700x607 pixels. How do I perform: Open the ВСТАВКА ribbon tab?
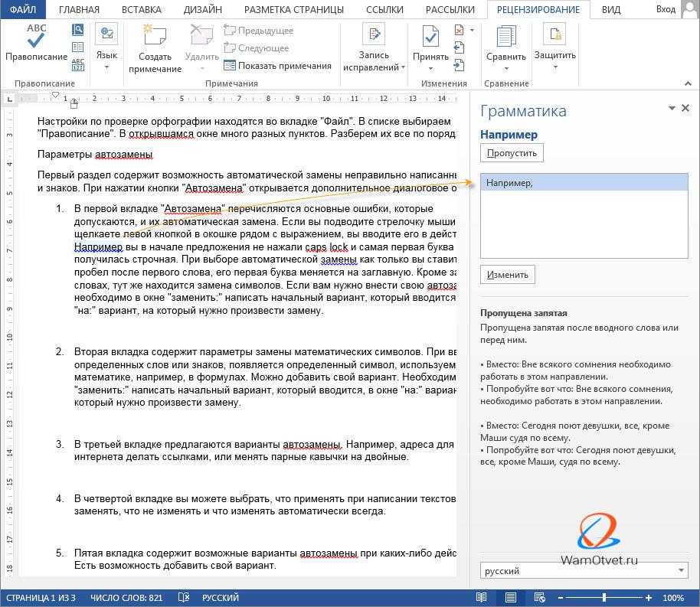pos(142,10)
